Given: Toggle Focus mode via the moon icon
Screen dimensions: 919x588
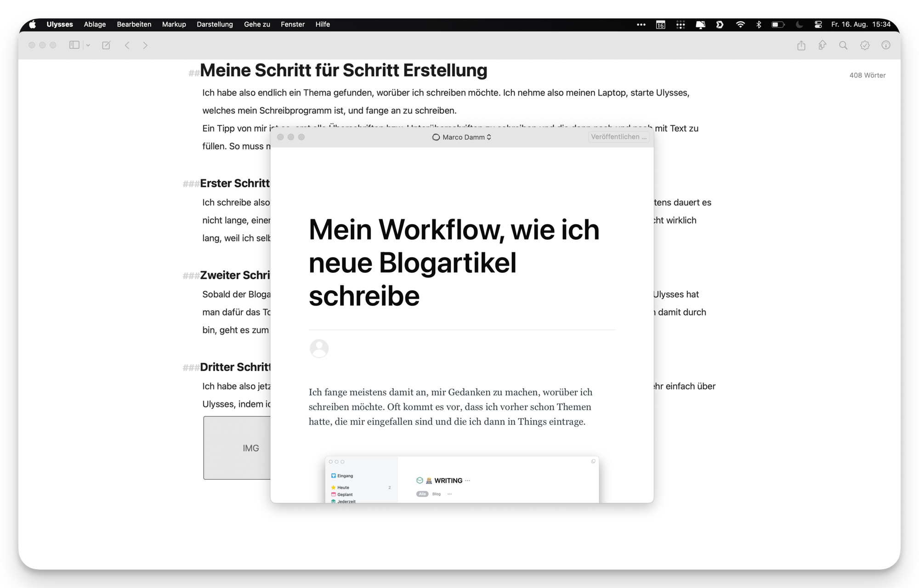Looking at the screenshot, I should pos(799,24).
